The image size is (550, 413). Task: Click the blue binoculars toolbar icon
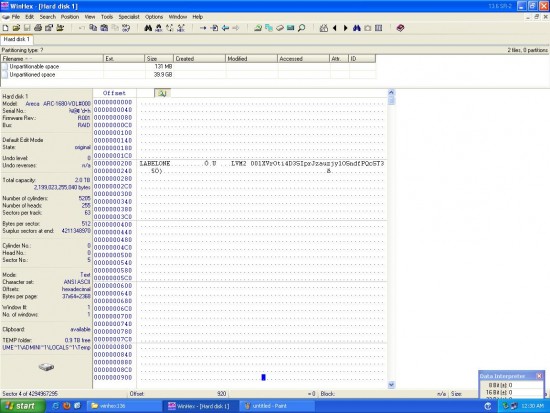[x=357, y=28]
